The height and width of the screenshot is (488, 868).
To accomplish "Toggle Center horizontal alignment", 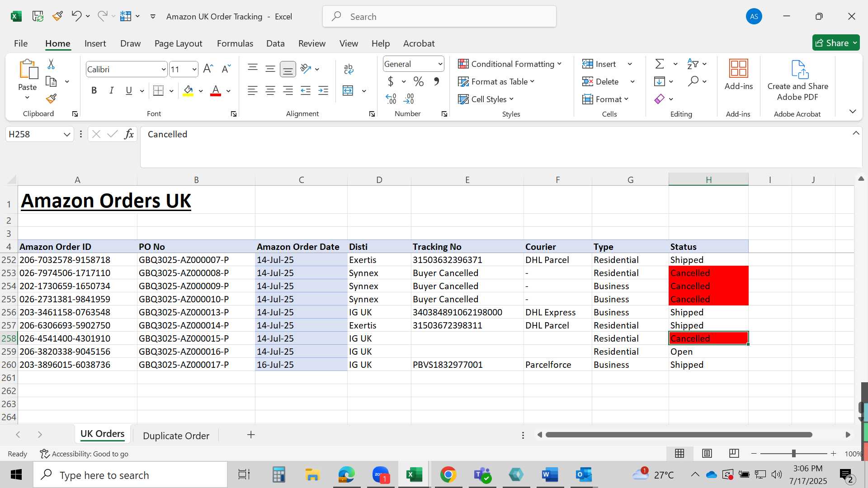I will coord(270,90).
